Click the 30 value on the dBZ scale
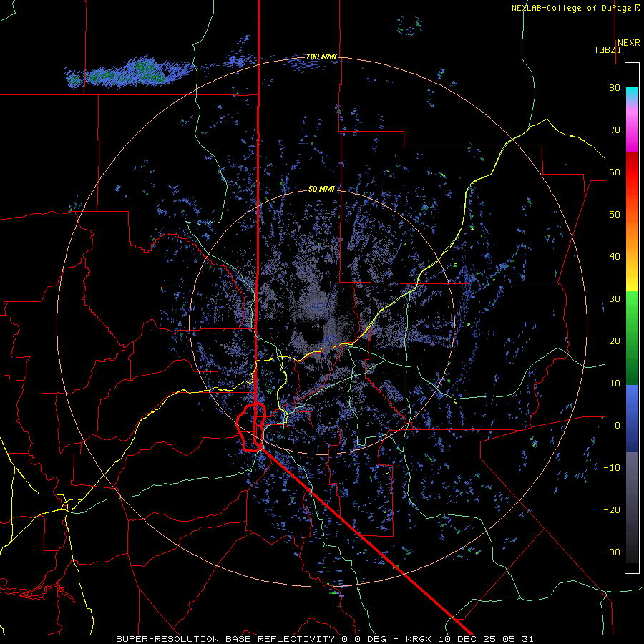This screenshot has height=644, width=644. coord(615,298)
